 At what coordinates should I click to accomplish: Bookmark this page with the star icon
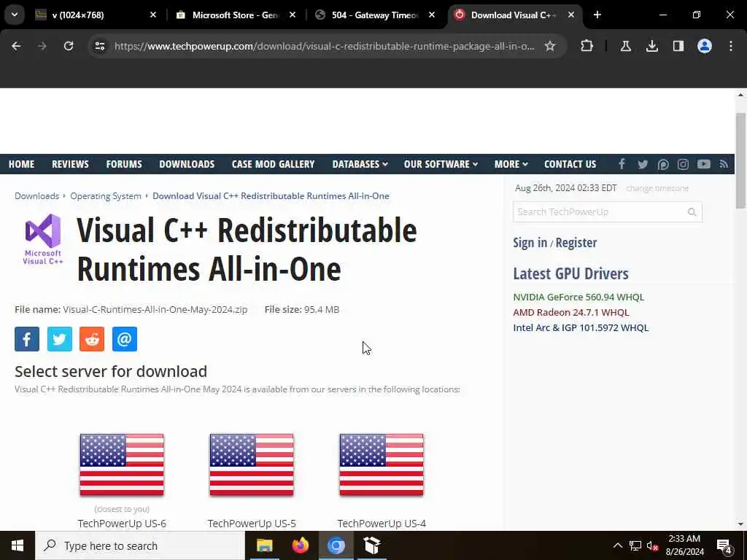coord(550,46)
